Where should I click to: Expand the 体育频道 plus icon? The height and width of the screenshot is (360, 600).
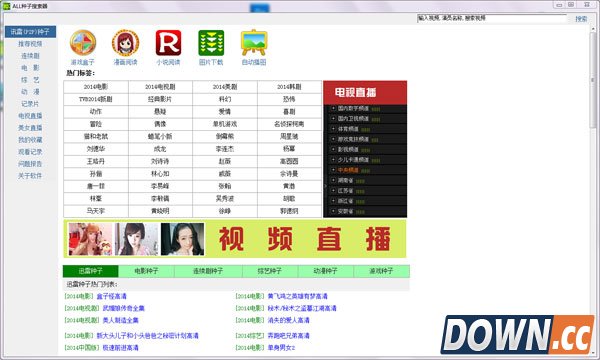pos(333,129)
